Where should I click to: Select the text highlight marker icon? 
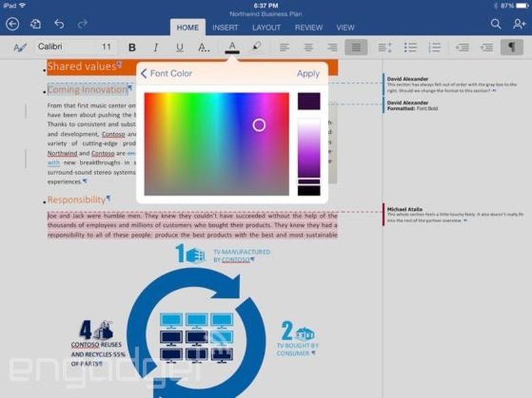coord(256,46)
